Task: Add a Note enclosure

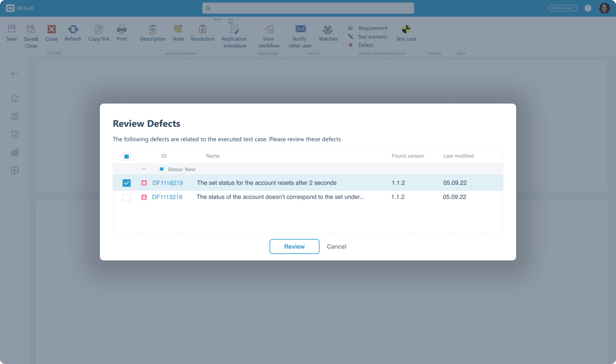Action: 178,34
